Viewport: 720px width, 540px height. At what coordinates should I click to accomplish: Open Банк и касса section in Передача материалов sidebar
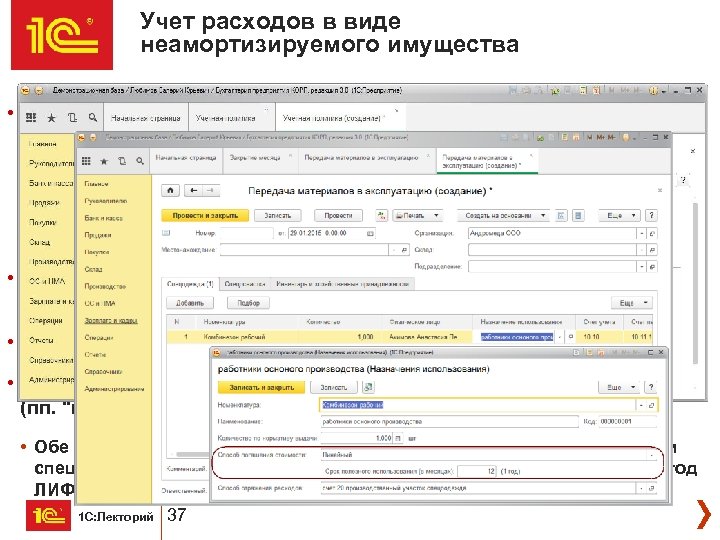click(x=103, y=218)
